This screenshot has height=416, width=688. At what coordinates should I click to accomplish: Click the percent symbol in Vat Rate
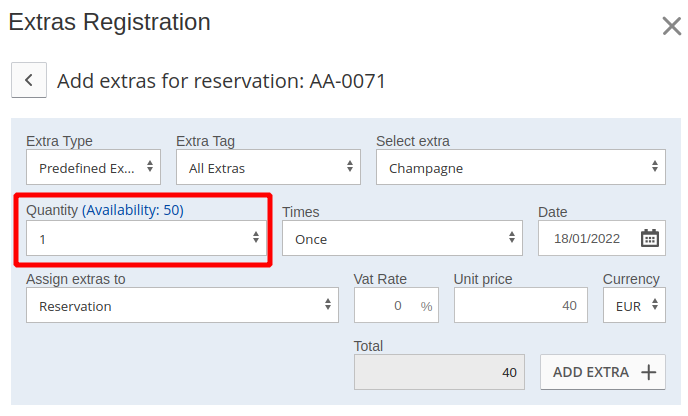427,306
